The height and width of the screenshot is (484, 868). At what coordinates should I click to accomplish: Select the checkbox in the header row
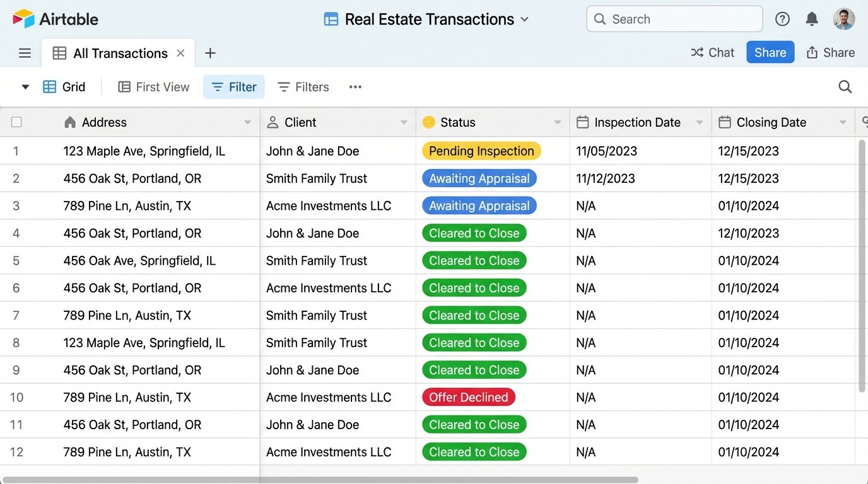(16, 122)
